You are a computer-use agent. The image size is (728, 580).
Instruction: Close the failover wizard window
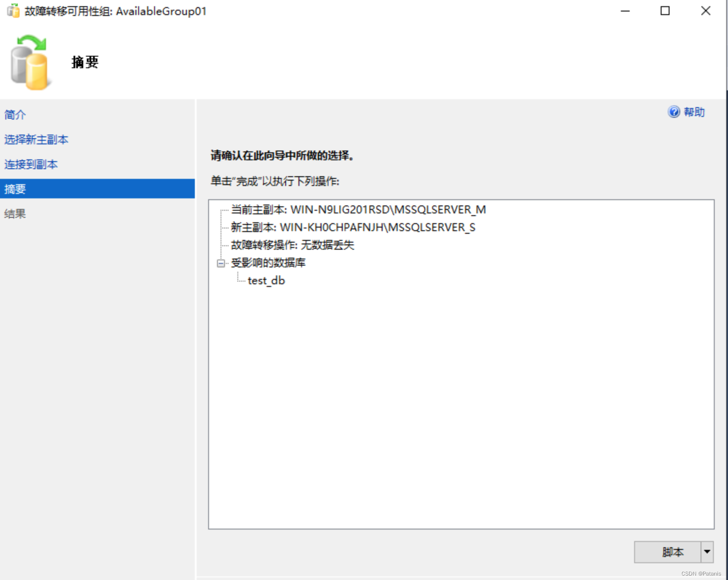(x=706, y=11)
